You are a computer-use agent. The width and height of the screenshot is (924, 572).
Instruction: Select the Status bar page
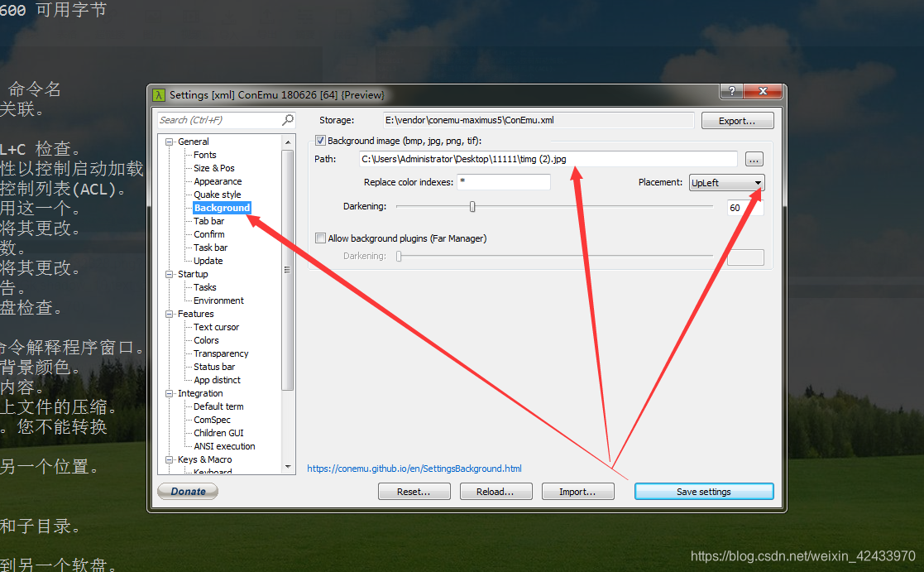click(x=214, y=367)
